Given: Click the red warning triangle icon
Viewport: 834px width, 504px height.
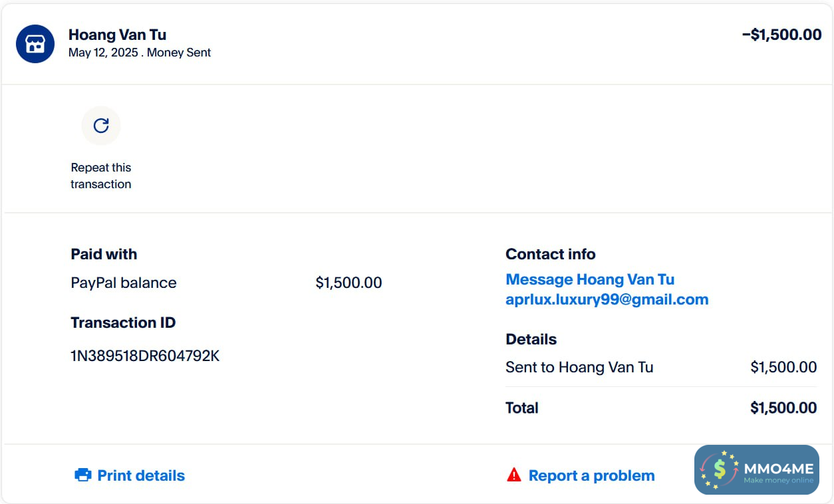Looking at the screenshot, I should (x=513, y=475).
